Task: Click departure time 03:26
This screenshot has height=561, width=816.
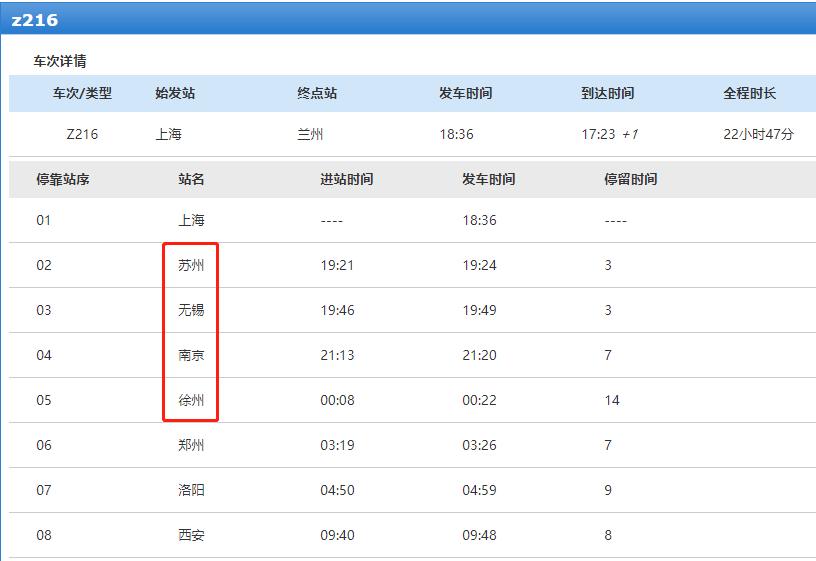Action: pyautogui.click(x=479, y=445)
